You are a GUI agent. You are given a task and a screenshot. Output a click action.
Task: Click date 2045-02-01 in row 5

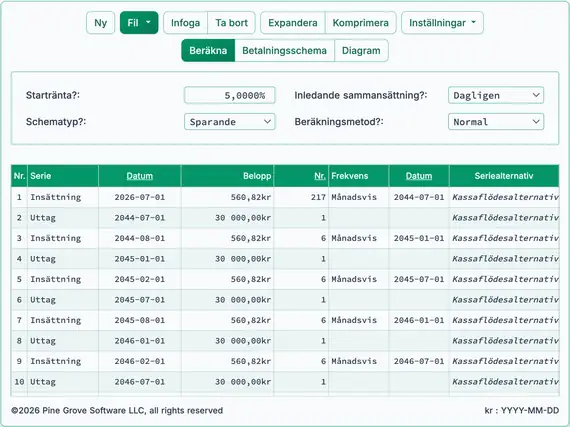pos(140,279)
